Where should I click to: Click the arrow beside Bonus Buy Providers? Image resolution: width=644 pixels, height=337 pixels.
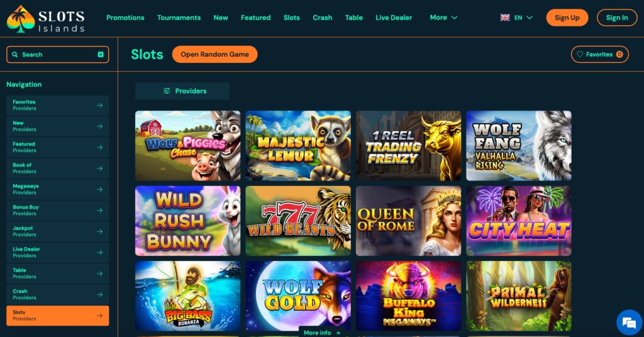pos(100,211)
